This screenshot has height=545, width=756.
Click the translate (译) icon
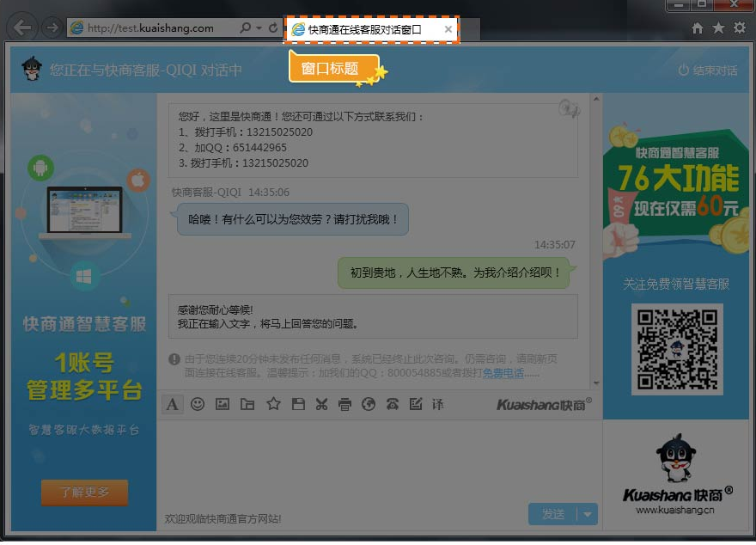point(438,404)
